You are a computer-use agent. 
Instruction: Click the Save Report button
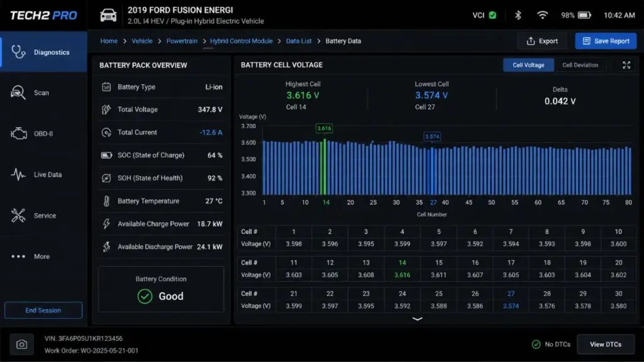pyautogui.click(x=606, y=41)
